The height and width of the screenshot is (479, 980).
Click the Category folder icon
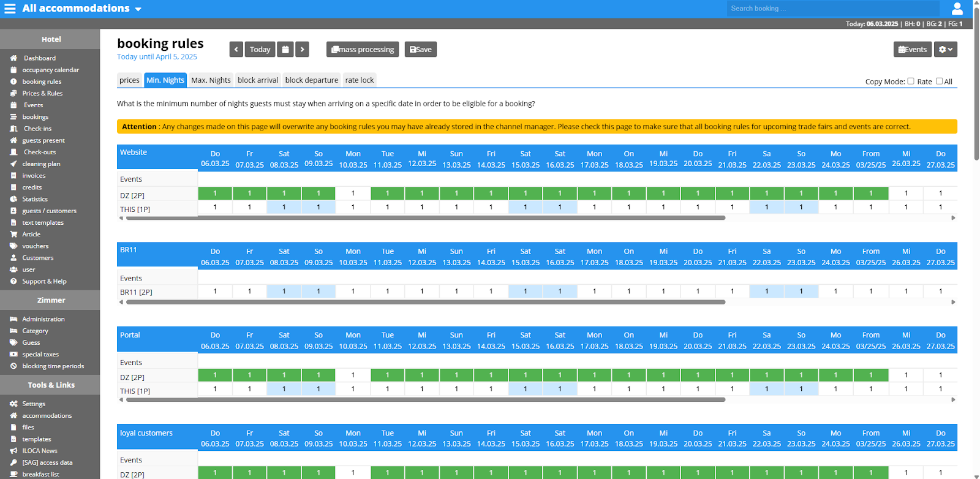[x=13, y=331]
